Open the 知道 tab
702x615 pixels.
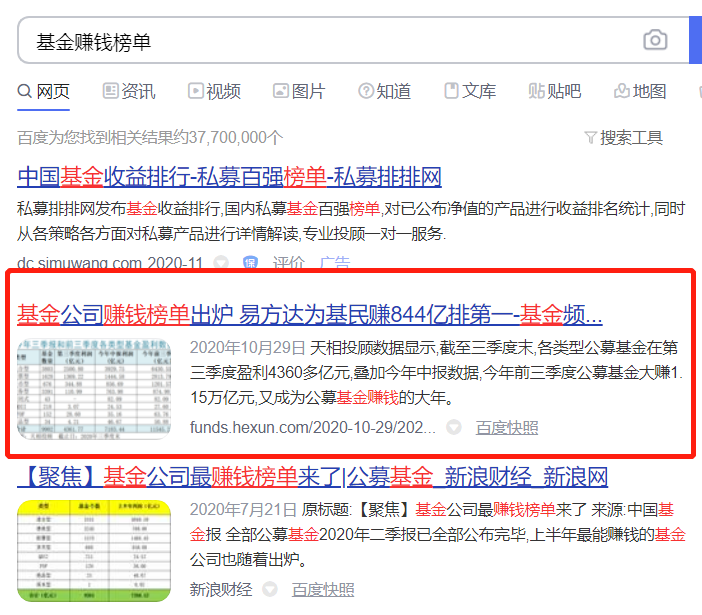384,92
